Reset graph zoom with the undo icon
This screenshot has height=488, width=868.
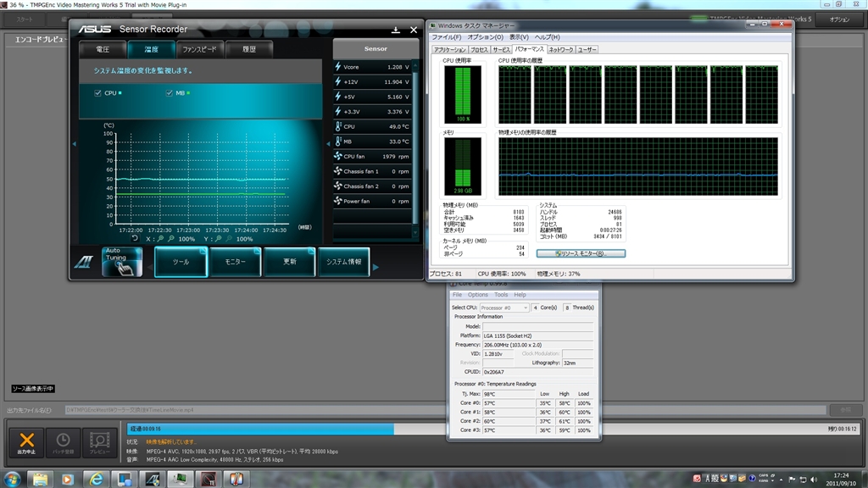coord(135,238)
